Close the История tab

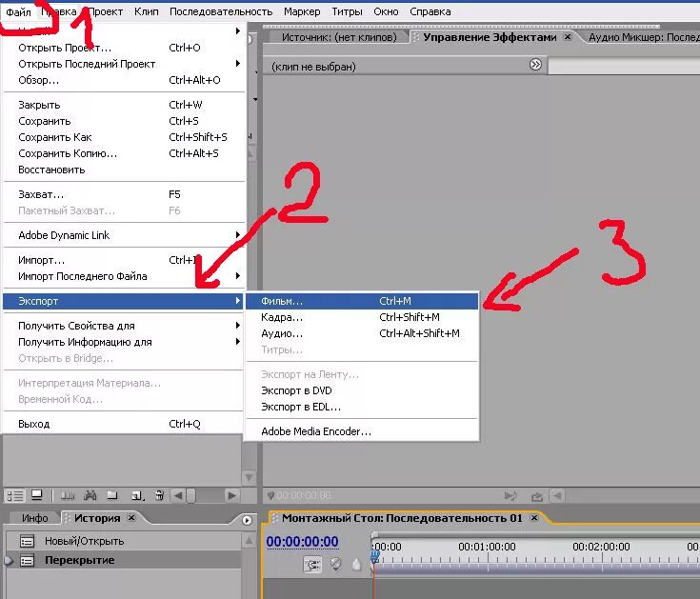pos(131,518)
